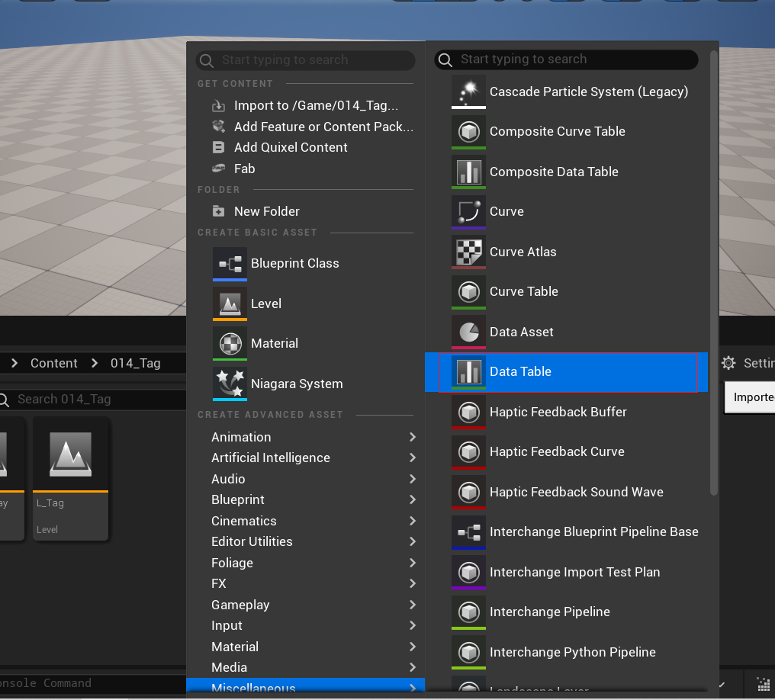Click the Fab text label
Screen dimensions: 775x700
coord(244,169)
